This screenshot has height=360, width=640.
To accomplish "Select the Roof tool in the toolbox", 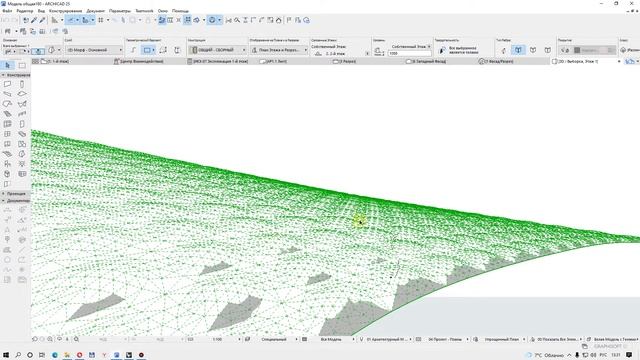I will [x=7, y=104].
